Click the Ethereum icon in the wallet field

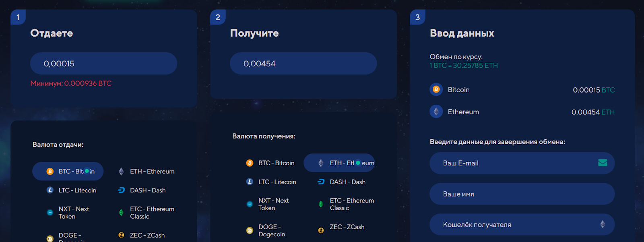[x=603, y=224]
